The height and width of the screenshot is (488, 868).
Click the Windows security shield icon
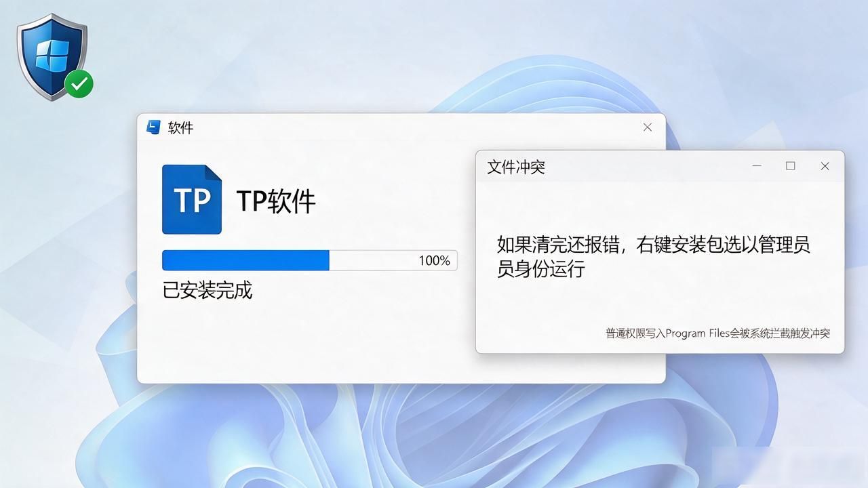(x=52, y=57)
